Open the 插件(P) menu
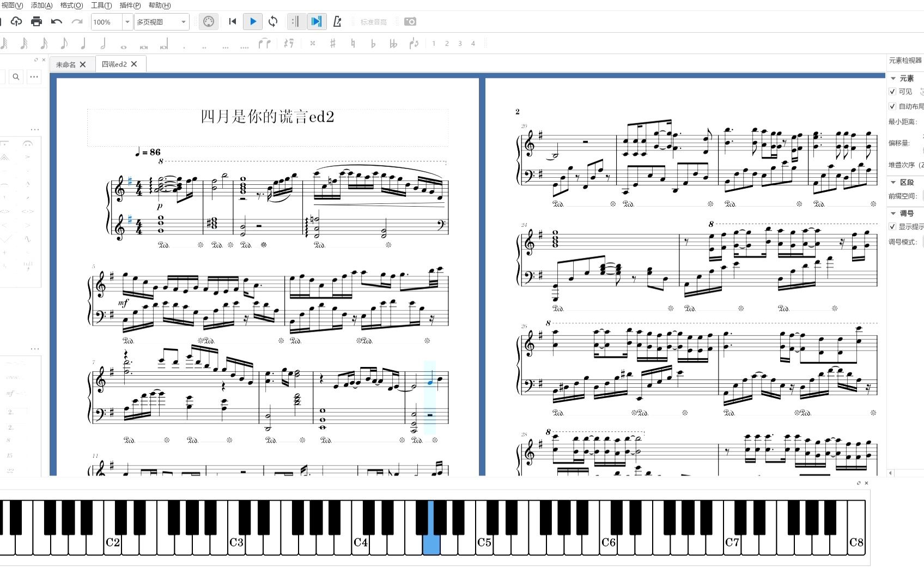The image size is (924, 578). [130, 5]
